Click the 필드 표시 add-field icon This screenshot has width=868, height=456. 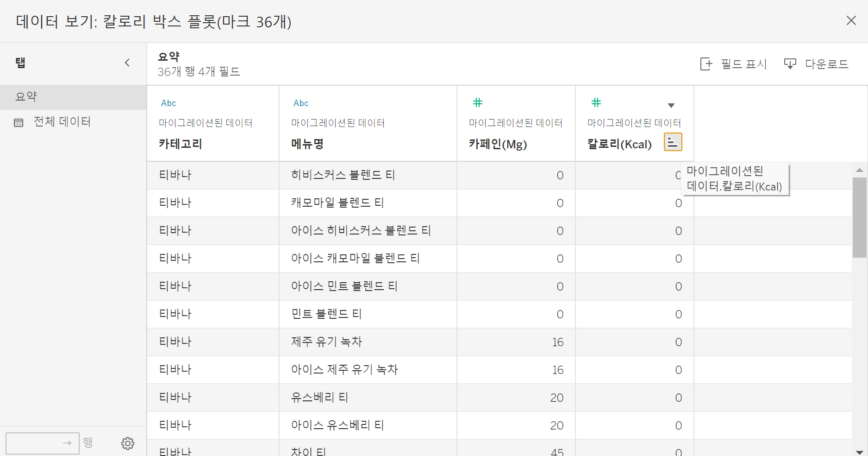pyautogui.click(x=706, y=64)
